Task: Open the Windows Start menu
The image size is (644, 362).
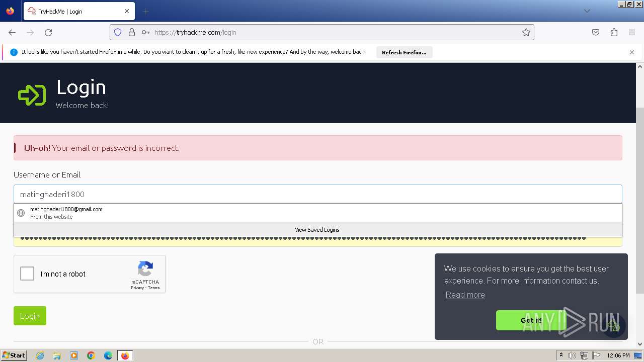Action: [x=14, y=355]
